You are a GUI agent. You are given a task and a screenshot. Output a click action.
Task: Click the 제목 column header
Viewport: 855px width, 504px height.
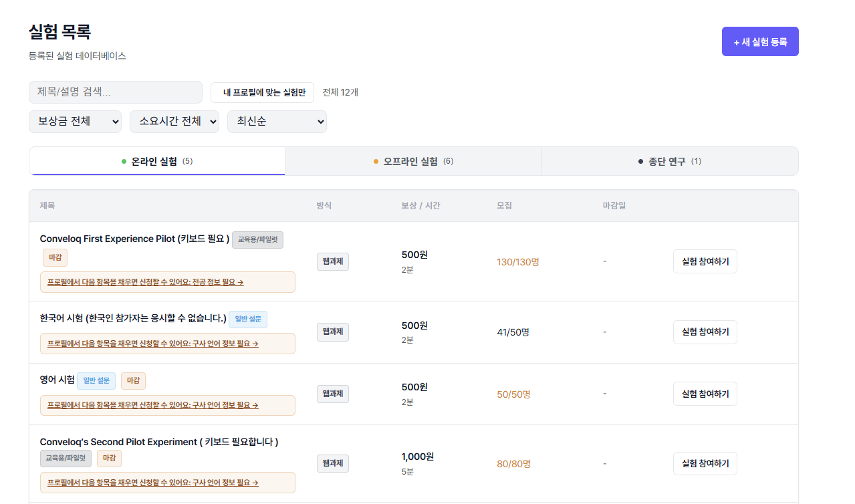coord(47,205)
